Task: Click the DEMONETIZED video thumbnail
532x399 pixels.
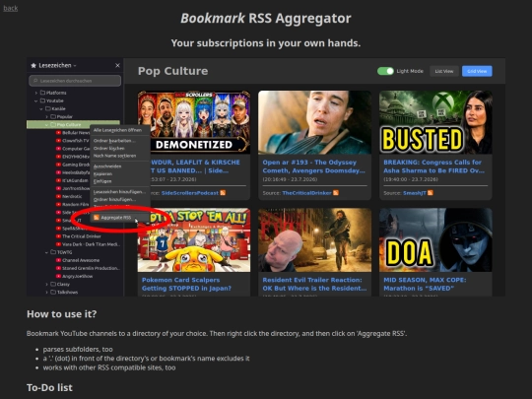Action: 194,122
